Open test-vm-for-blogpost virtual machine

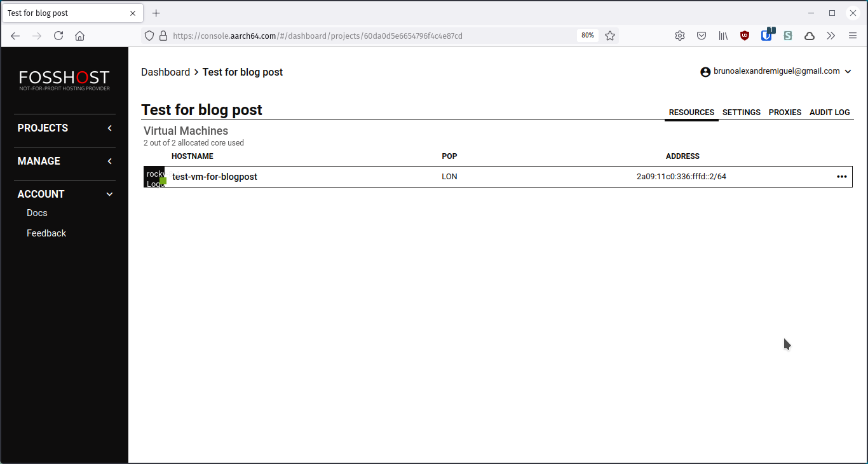215,177
